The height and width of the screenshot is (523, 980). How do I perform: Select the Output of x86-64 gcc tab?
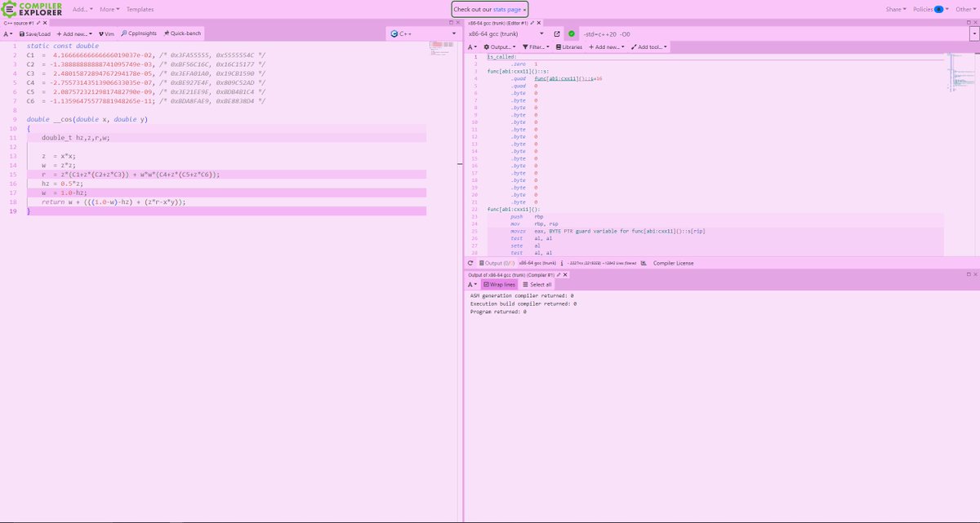[510, 275]
